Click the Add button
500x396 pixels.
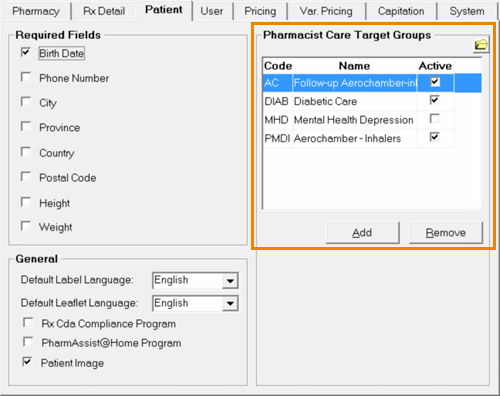coord(362,232)
